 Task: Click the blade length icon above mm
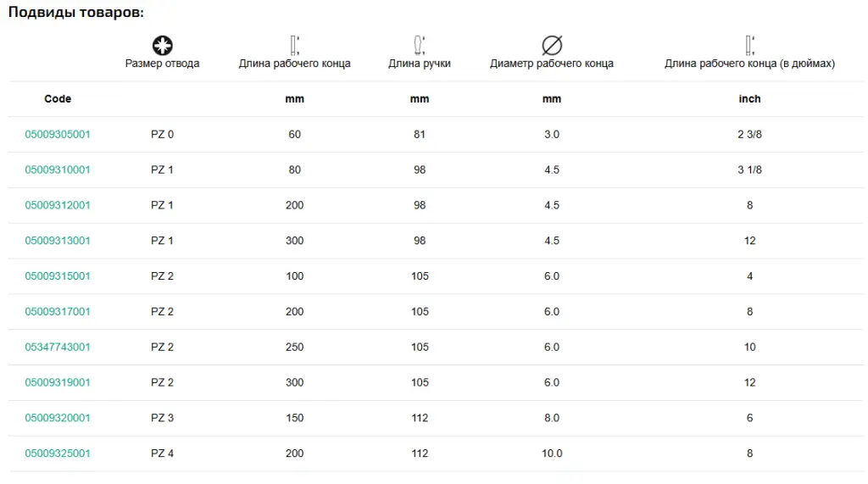coord(294,46)
